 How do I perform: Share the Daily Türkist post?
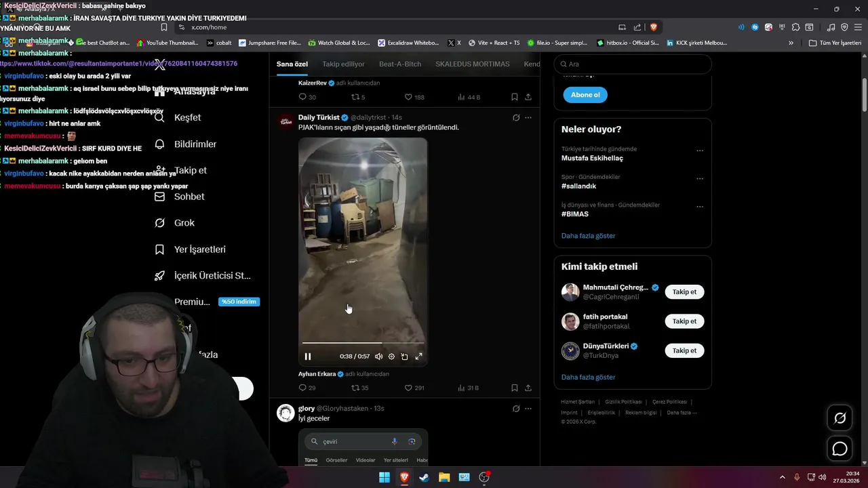[x=528, y=388]
